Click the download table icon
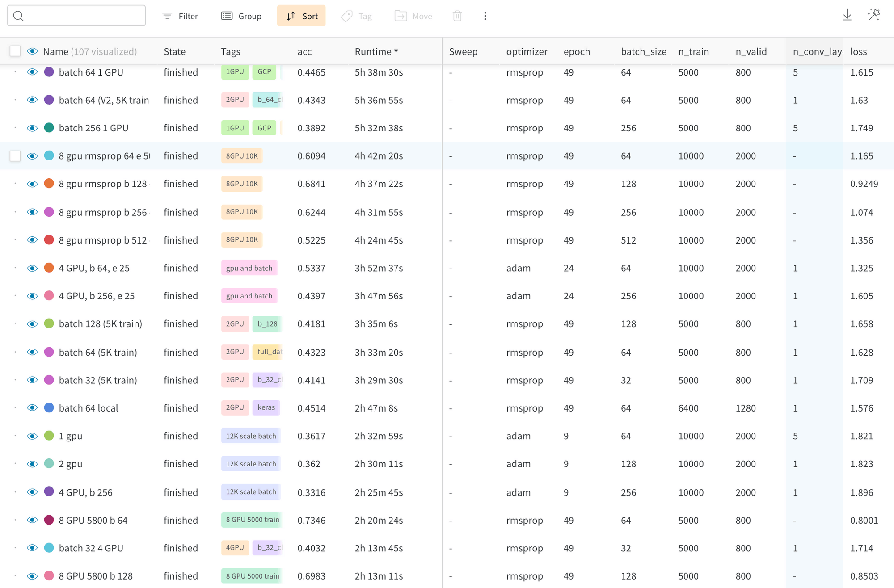This screenshot has width=894, height=588. [847, 16]
